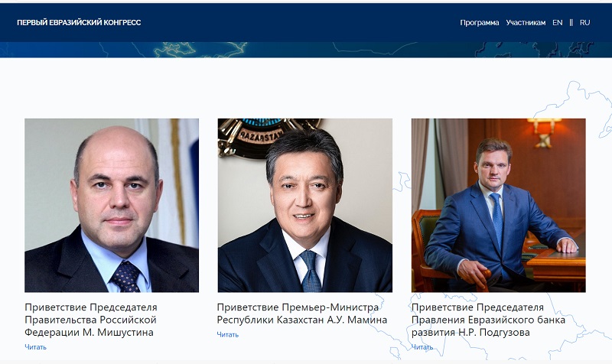Switch site language to RU
Viewport: 612px width, 364px height.
point(584,23)
